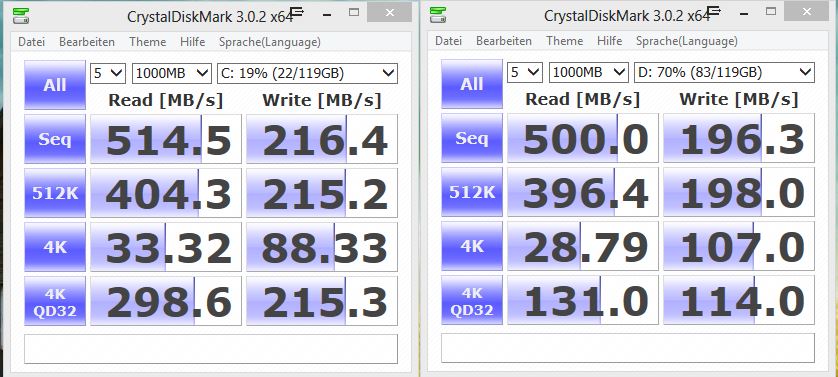This screenshot has height=377, width=838.
Task: Run All tests in left window
Action: click(55, 84)
